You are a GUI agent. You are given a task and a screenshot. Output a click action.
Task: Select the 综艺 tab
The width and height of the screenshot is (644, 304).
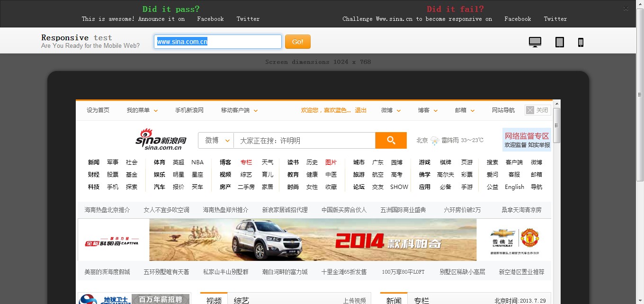(x=241, y=300)
